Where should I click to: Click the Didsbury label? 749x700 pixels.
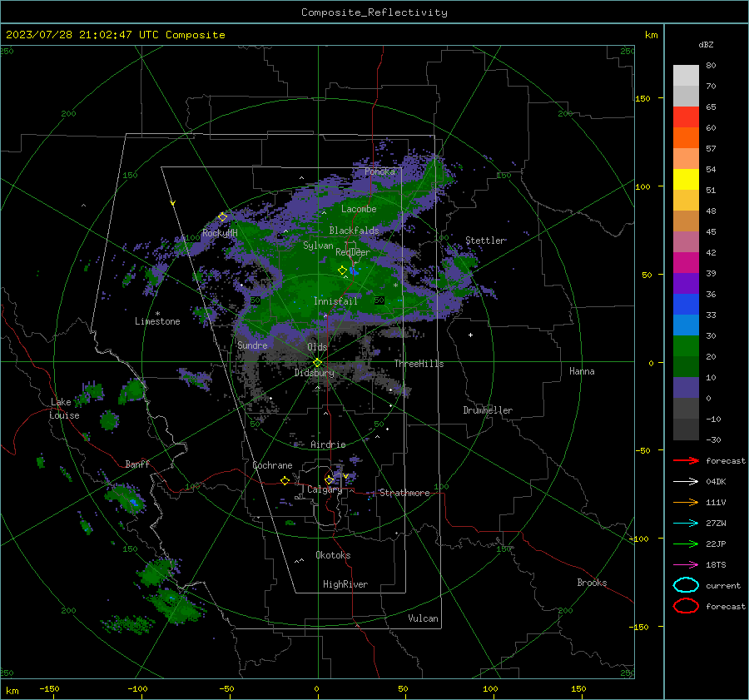pos(315,373)
